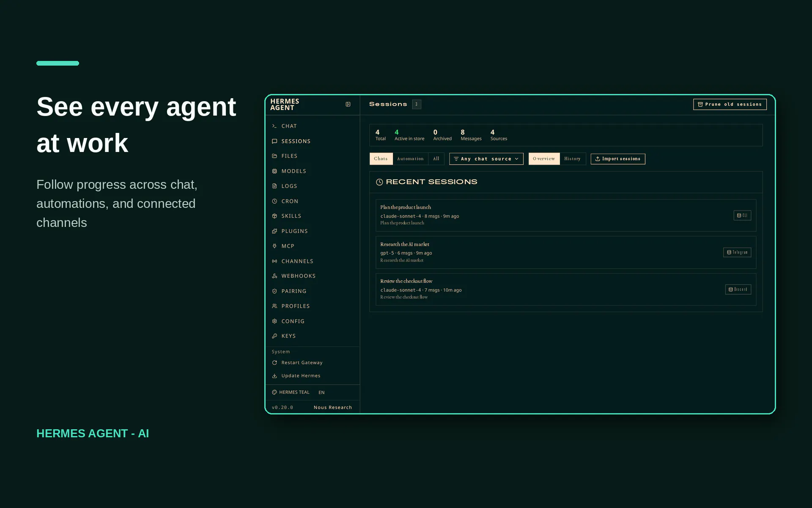Click the Update Hermes label

(x=301, y=376)
